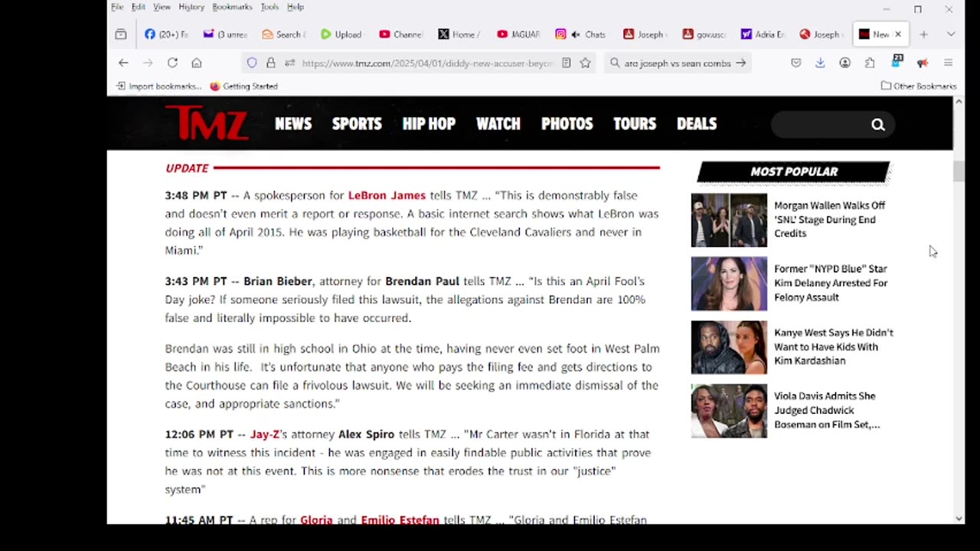Reload the current page

point(172,63)
